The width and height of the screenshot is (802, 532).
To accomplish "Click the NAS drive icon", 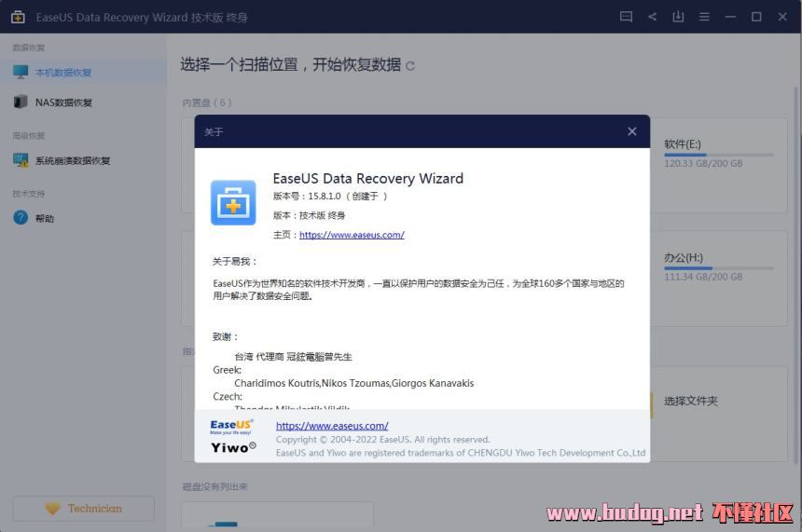I will click(x=21, y=102).
